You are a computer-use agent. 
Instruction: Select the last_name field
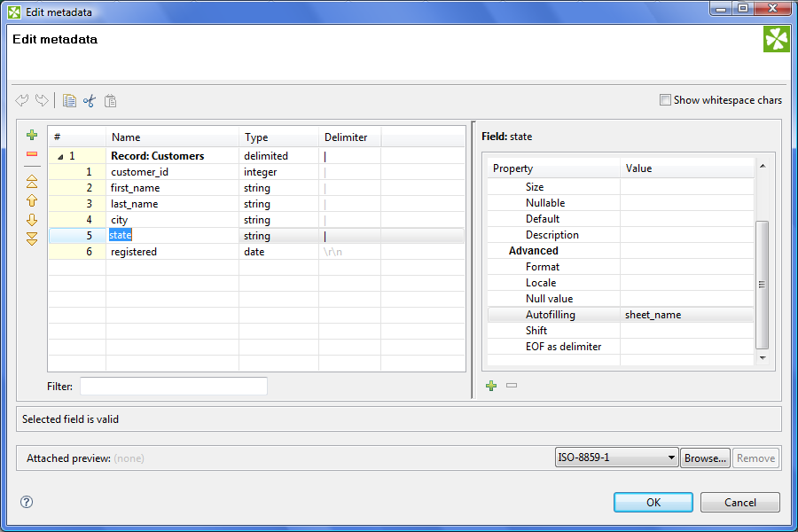click(256, 204)
